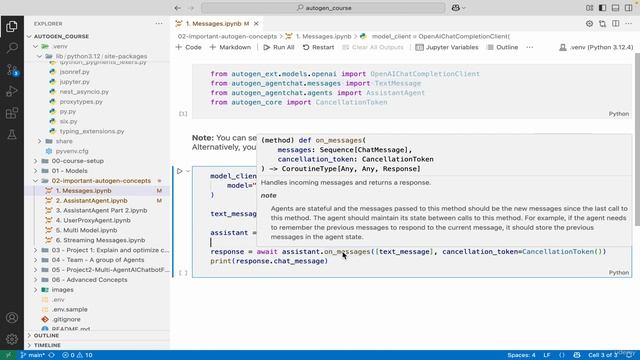Open the Accounts menu icon
The height and width of the screenshot is (360, 640).
pos(12,318)
